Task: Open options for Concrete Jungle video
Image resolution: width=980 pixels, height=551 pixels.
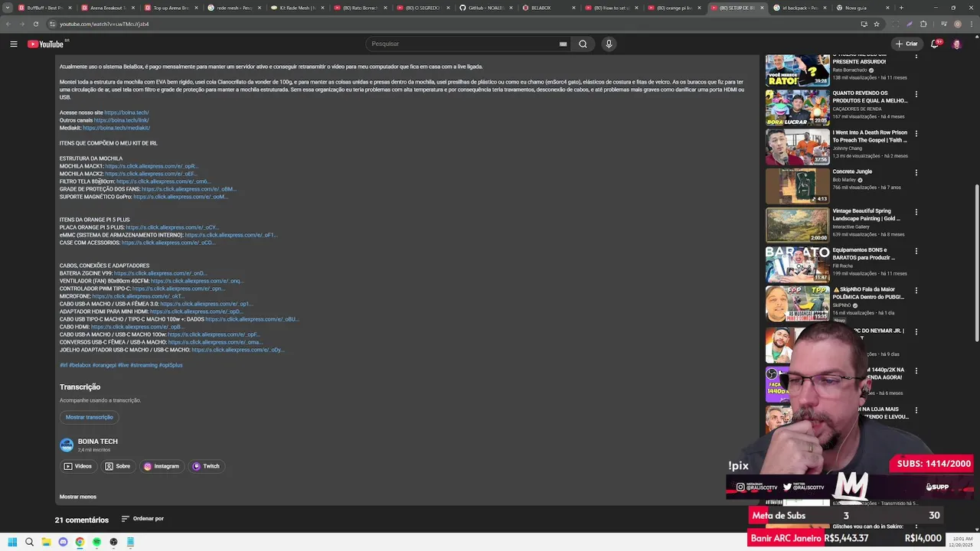Action: (x=916, y=172)
